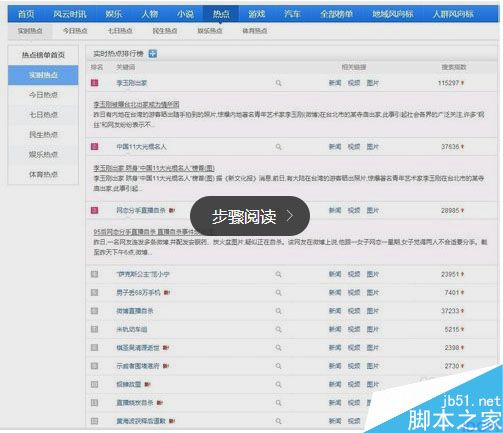Open the 全部榜单 tab in the top navigation
This screenshot has width=503, height=433.
click(x=336, y=14)
